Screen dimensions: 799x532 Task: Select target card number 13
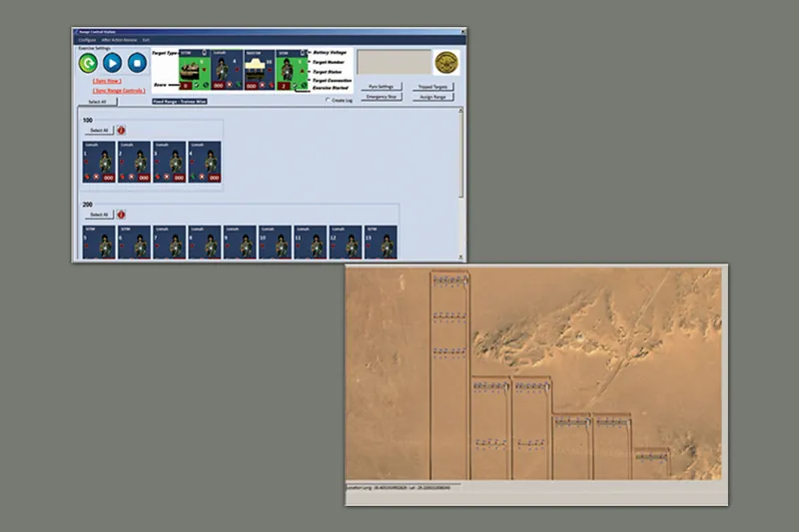pyautogui.click(x=381, y=243)
